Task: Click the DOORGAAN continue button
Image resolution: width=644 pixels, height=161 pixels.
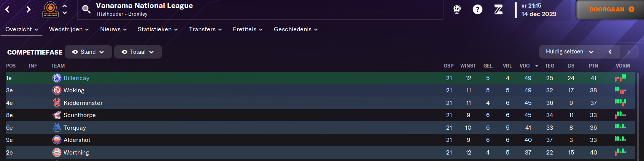Action: (x=610, y=10)
